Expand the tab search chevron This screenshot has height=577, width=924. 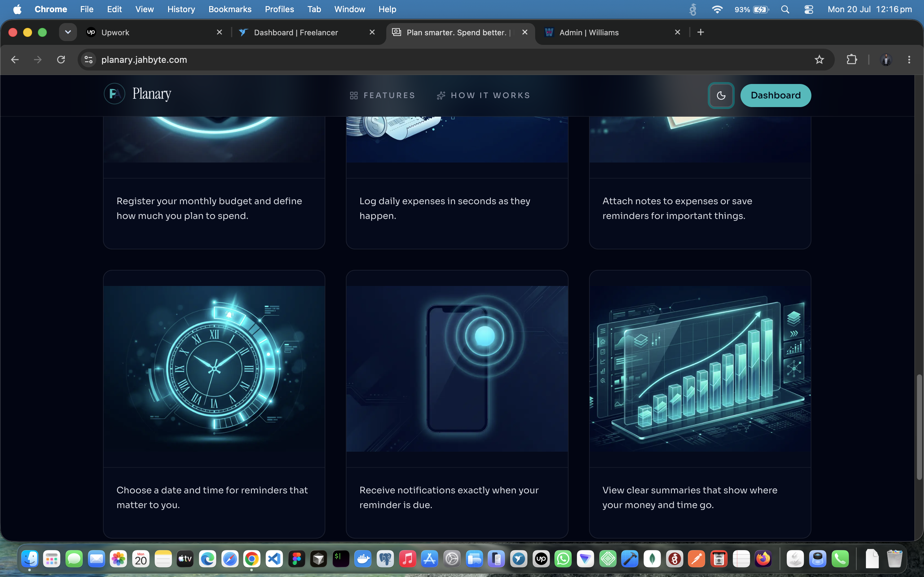click(68, 32)
